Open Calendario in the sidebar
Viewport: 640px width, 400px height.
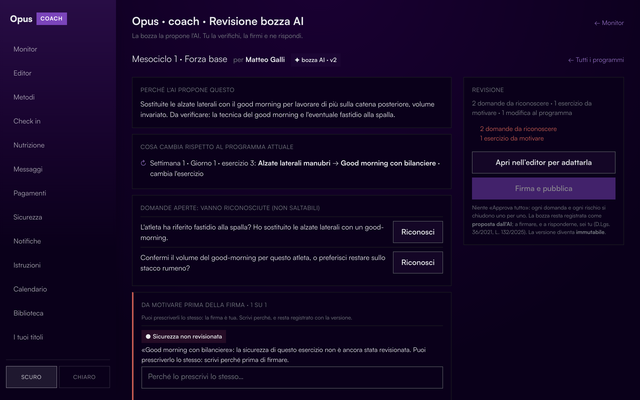click(x=30, y=289)
